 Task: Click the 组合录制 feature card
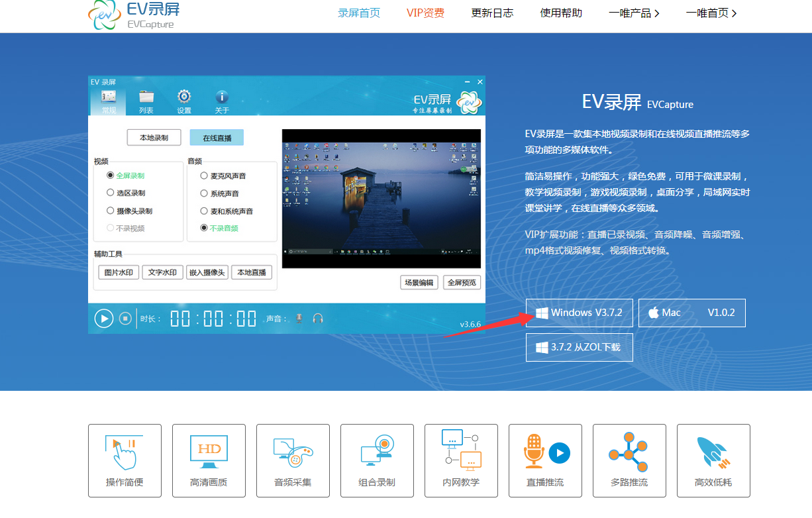(377, 460)
